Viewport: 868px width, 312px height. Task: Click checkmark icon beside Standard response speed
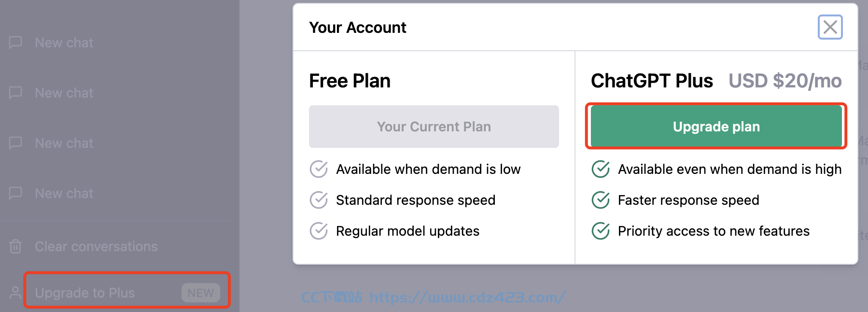pos(319,200)
